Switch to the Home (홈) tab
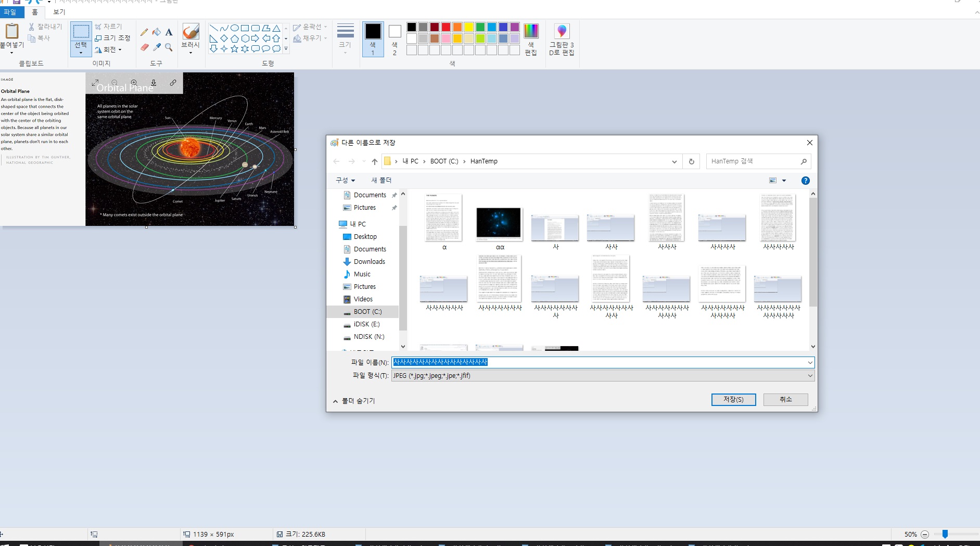Image resolution: width=980 pixels, height=546 pixels. pyautogui.click(x=35, y=12)
